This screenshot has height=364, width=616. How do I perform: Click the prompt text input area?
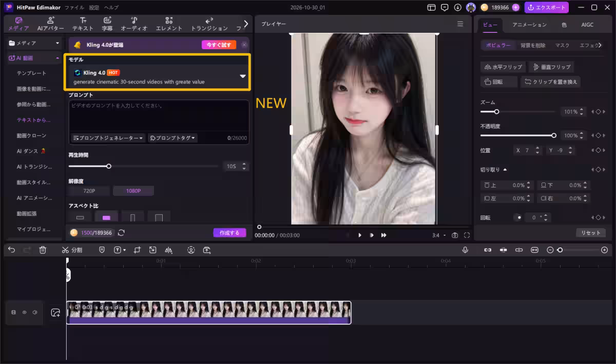point(159,116)
